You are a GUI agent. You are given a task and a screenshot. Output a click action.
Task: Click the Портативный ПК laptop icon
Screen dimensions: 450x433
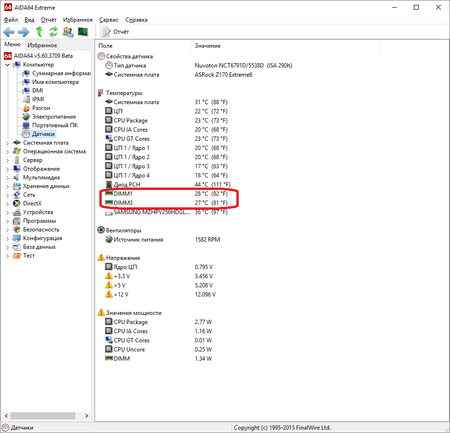coord(26,125)
